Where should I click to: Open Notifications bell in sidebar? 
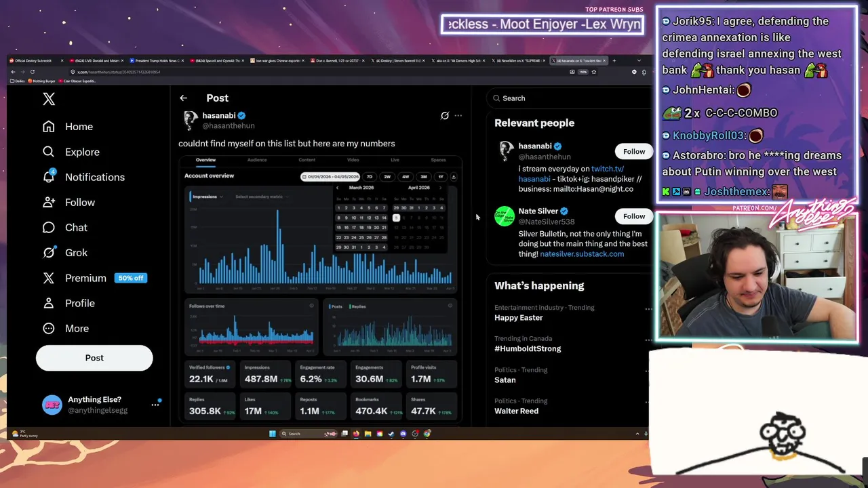coord(49,177)
